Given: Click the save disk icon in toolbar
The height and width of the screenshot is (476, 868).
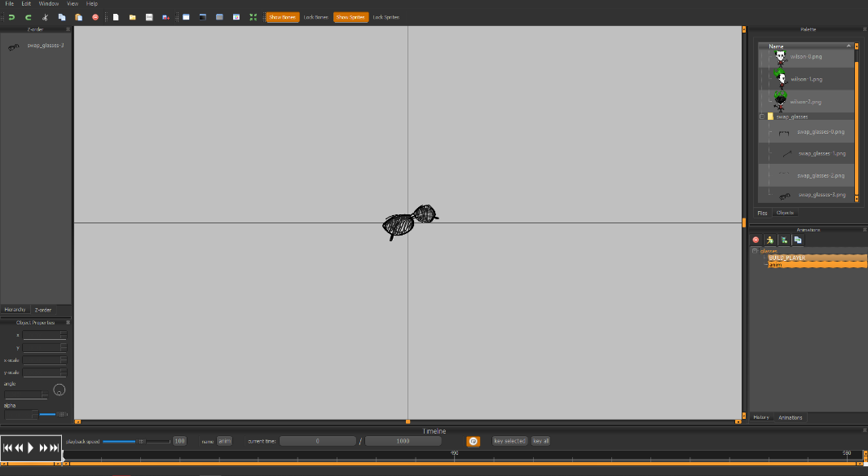Looking at the screenshot, I should [149, 17].
